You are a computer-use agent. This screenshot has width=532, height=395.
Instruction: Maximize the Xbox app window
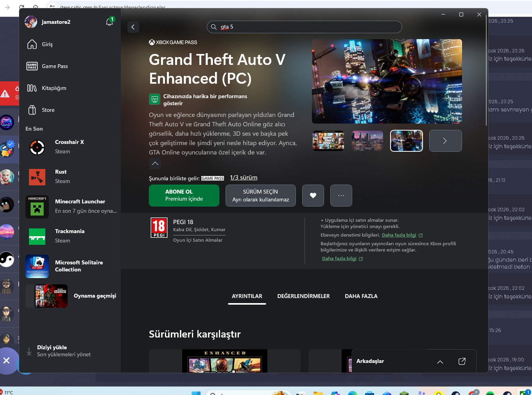[461, 14]
